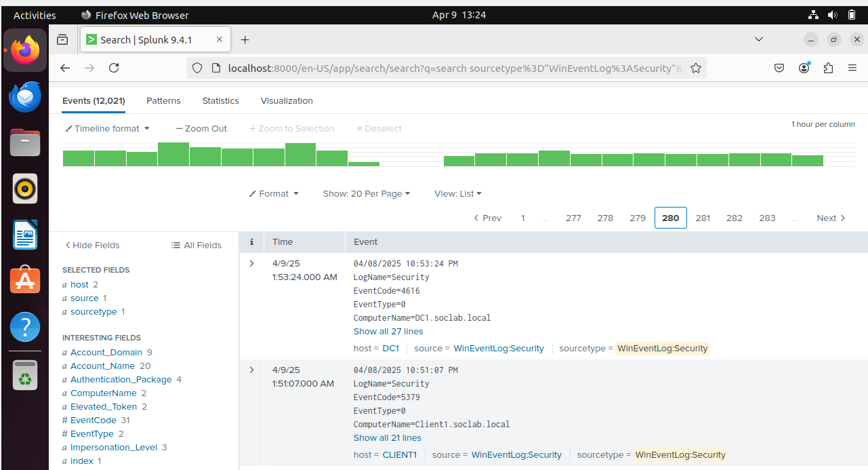Open the Firefox extensions icon
The width and height of the screenshot is (868, 470).
pyautogui.click(x=828, y=68)
